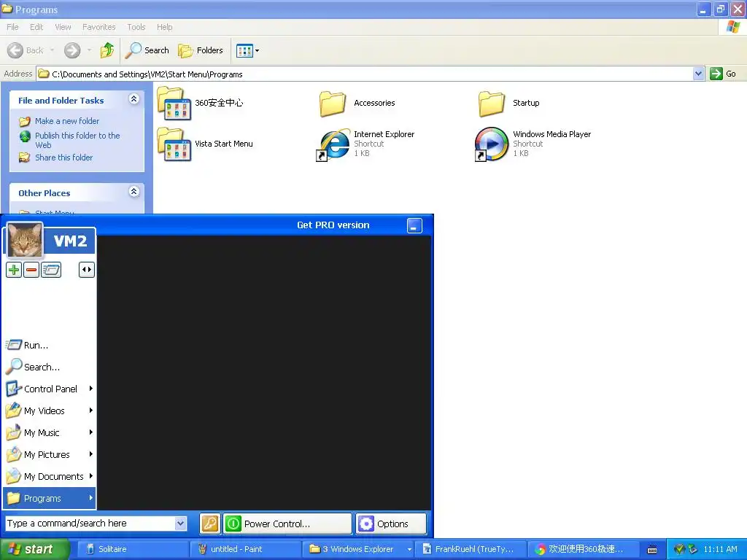Click the Options button

[391, 524]
